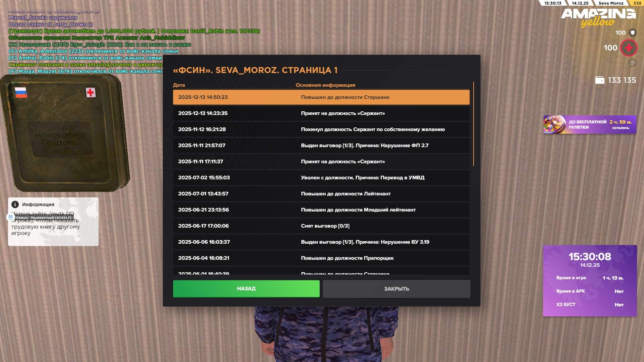Select the Уволен с должности Перевод в УМВД row
Screen dimensions: 644x362
[321, 178]
